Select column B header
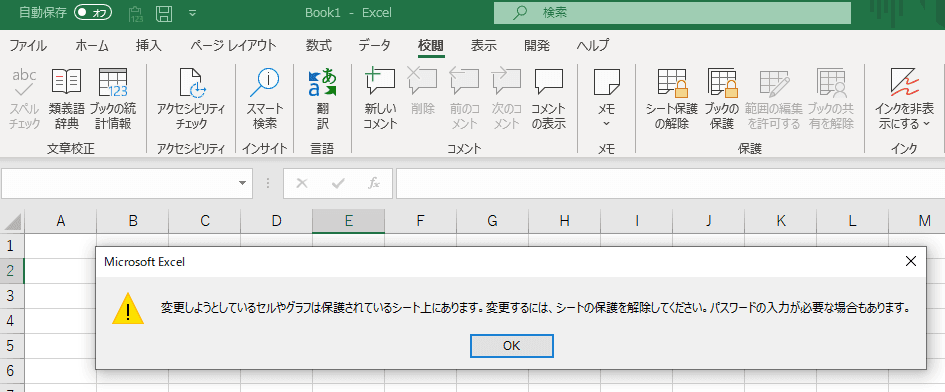Image resolution: width=945 pixels, height=392 pixels. click(x=133, y=221)
